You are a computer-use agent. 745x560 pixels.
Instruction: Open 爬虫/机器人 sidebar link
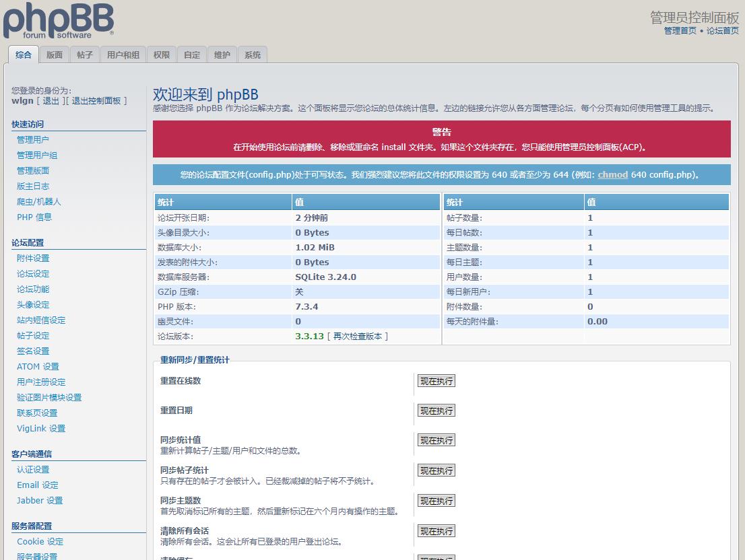[x=39, y=202]
